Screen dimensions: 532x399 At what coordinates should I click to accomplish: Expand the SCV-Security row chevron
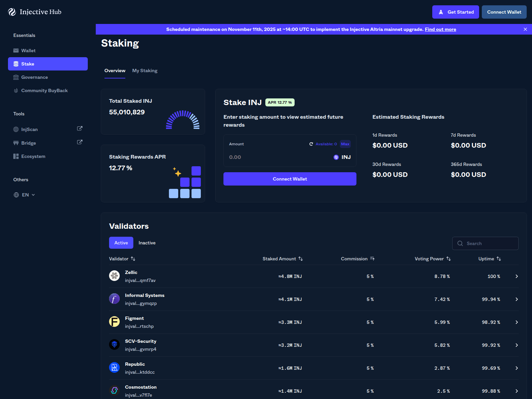517,345
